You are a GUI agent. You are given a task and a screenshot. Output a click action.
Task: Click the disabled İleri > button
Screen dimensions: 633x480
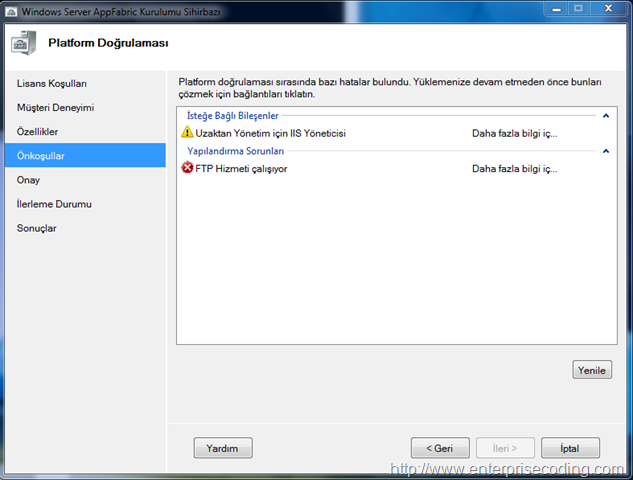coord(505,448)
